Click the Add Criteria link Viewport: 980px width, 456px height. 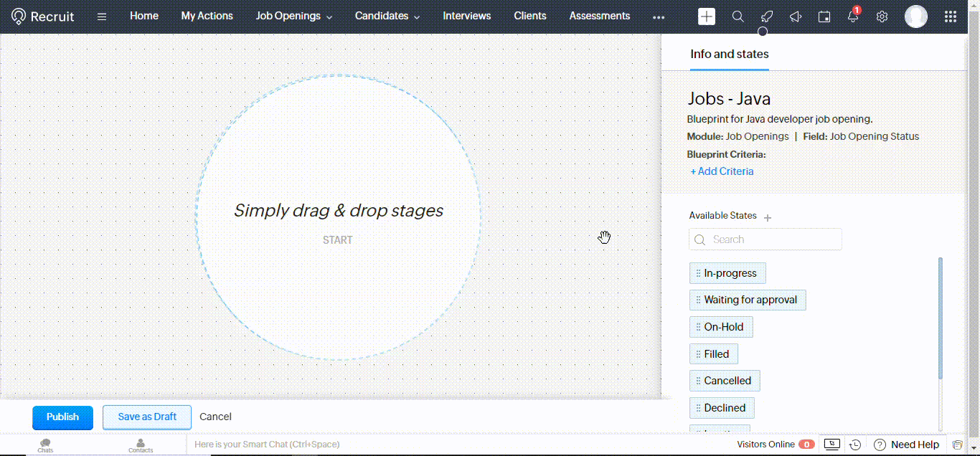point(722,171)
